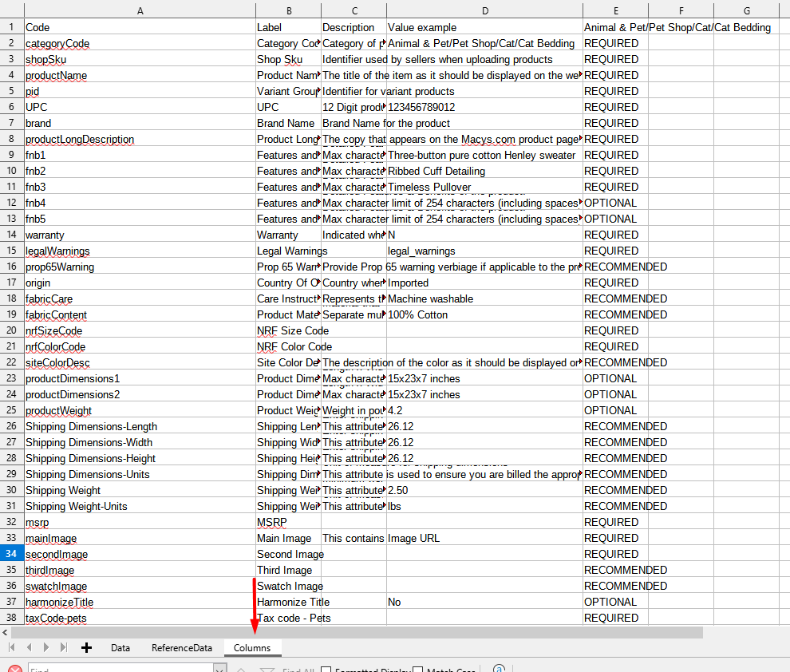Select the 'Timeless Pullover' cell
Viewport: 790px width, 672px height.
tap(484, 187)
